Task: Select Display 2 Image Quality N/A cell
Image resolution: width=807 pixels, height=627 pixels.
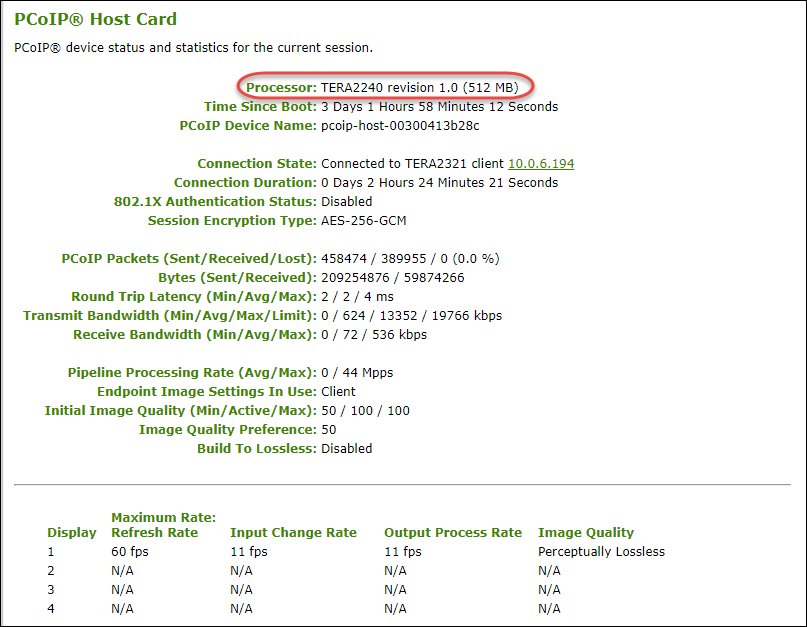Action: click(549, 571)
